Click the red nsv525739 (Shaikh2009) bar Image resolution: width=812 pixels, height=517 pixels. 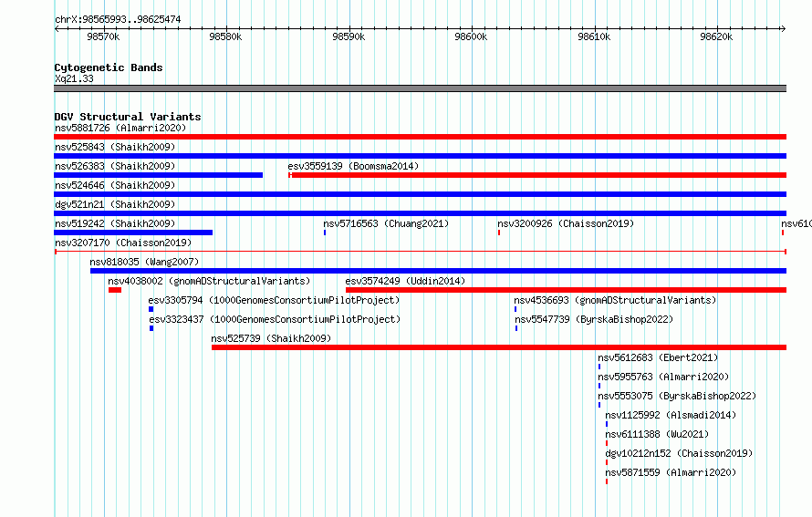coord(499,347)
